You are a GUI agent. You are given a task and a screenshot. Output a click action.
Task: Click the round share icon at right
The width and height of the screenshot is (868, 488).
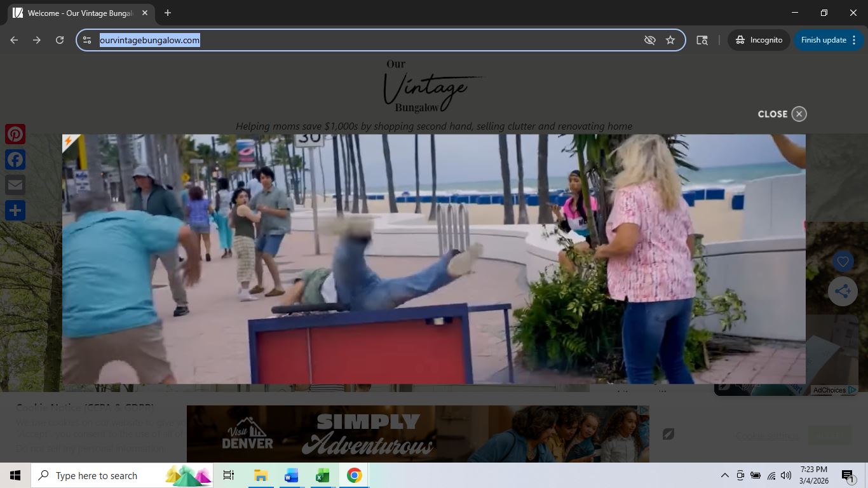pyautogui.click(x=843, y=291)
